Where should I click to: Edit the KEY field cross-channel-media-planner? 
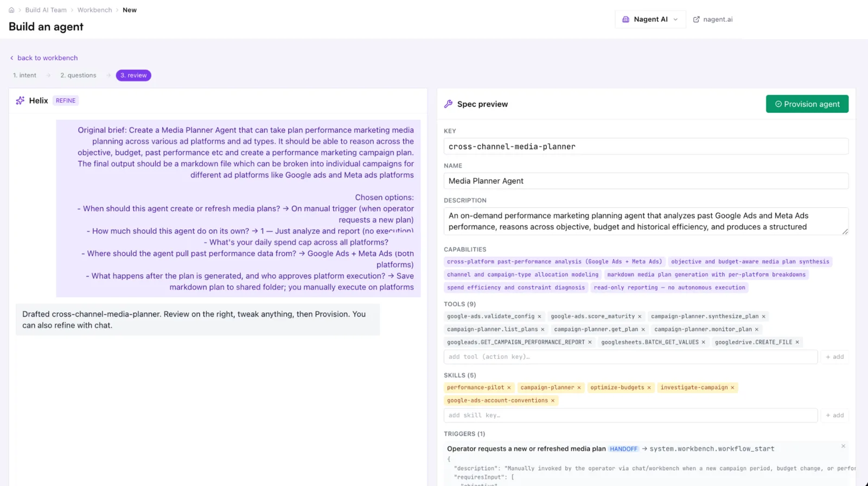pos(646,147)
